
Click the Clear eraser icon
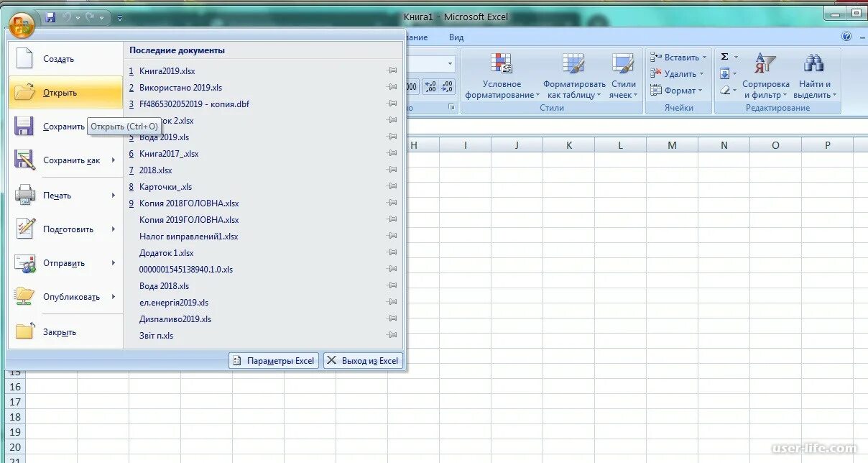tap(724, 91)
